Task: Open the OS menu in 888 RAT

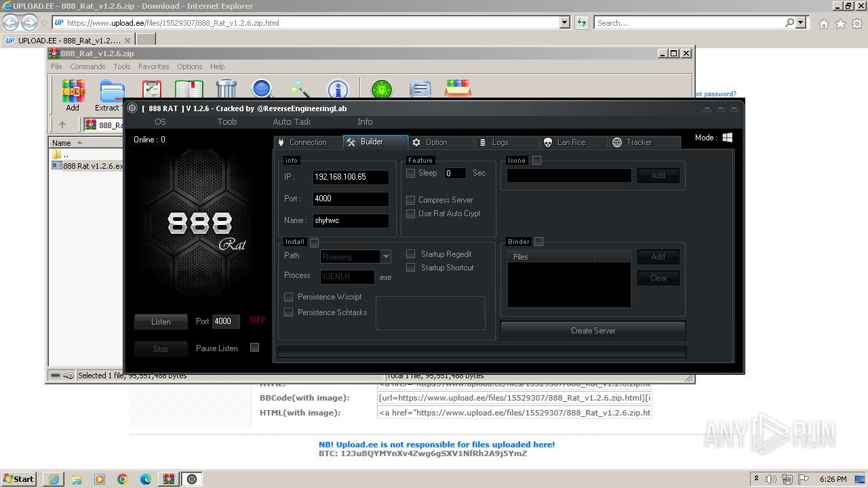Action: (160, 122)
